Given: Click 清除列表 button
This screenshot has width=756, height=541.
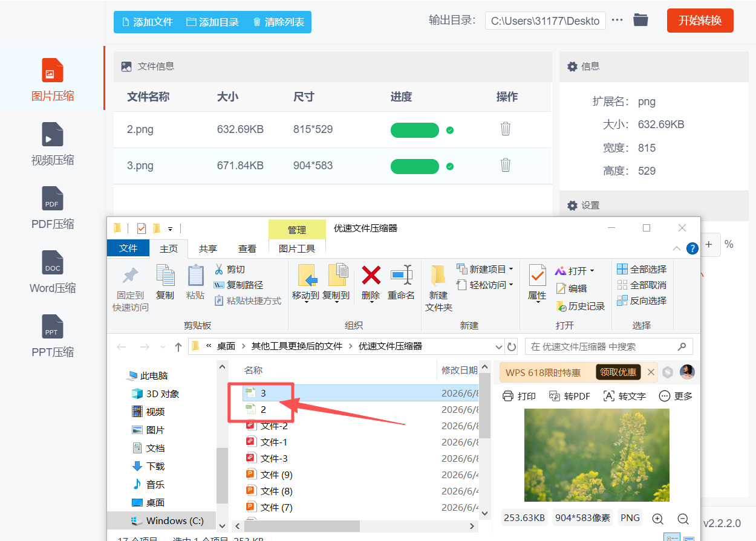Looking at the screenshot, I should (x=279, y=22).
